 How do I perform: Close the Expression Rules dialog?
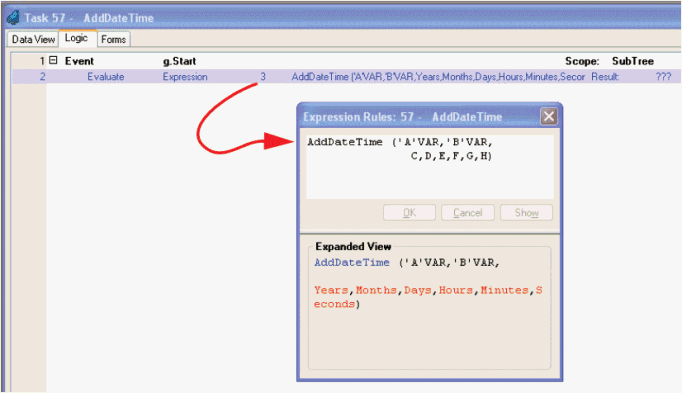pyautogui.click(x=548, y=117)
